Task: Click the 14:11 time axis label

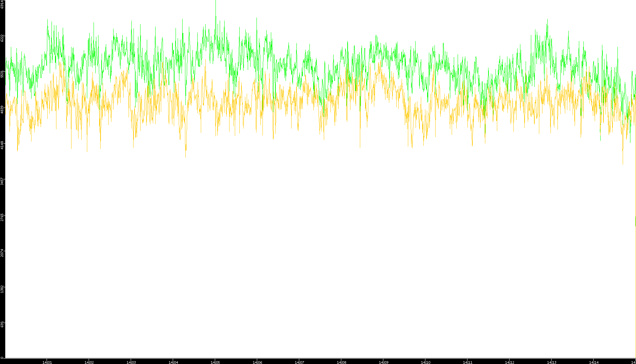Action: tap(467, 362)
